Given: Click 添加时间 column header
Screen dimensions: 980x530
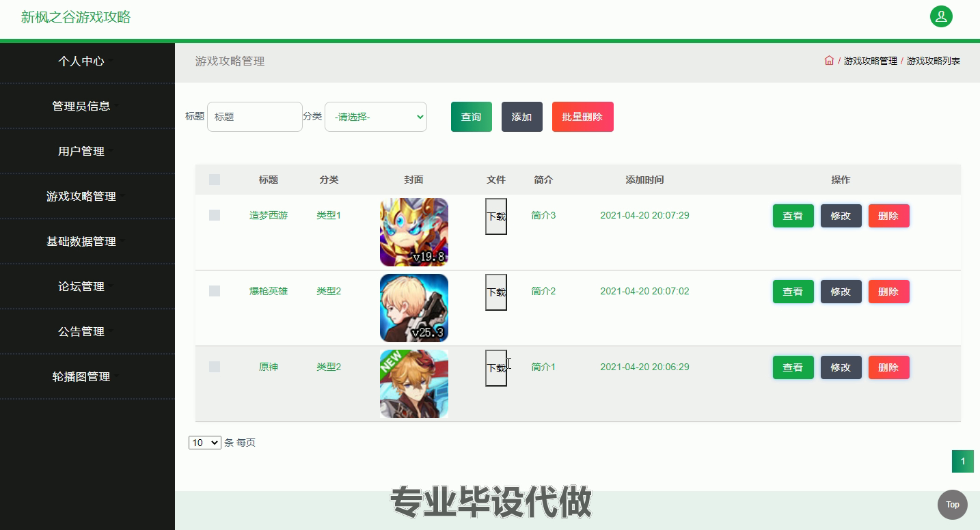Looking at the screenshot, I should click(644, 180).
